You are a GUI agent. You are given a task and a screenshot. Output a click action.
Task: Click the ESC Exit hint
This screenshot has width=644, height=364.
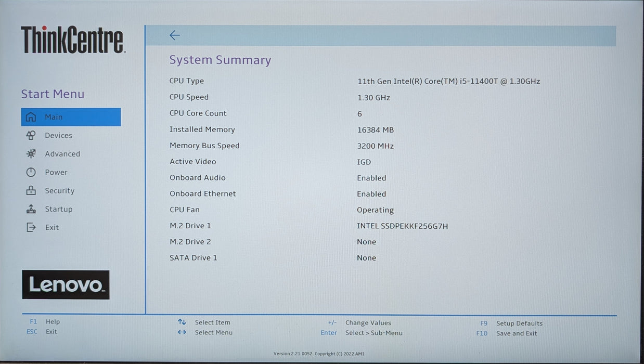(x=42, y=332)
